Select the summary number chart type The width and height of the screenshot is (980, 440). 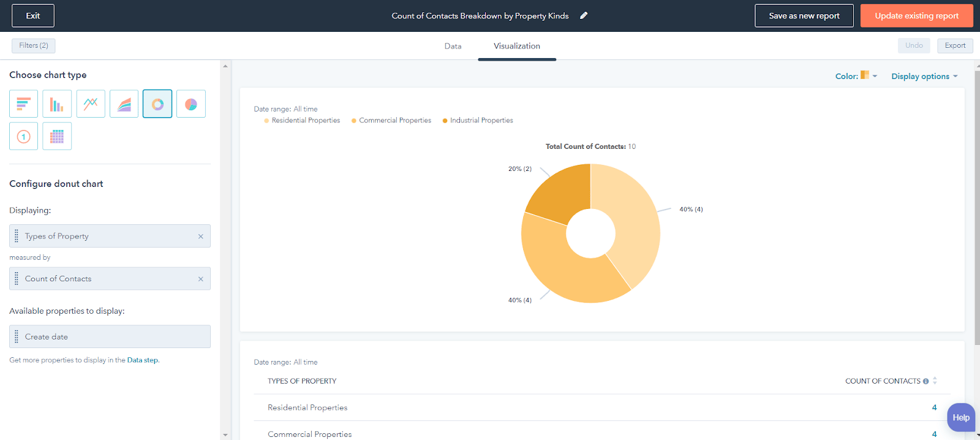(23, 136)
